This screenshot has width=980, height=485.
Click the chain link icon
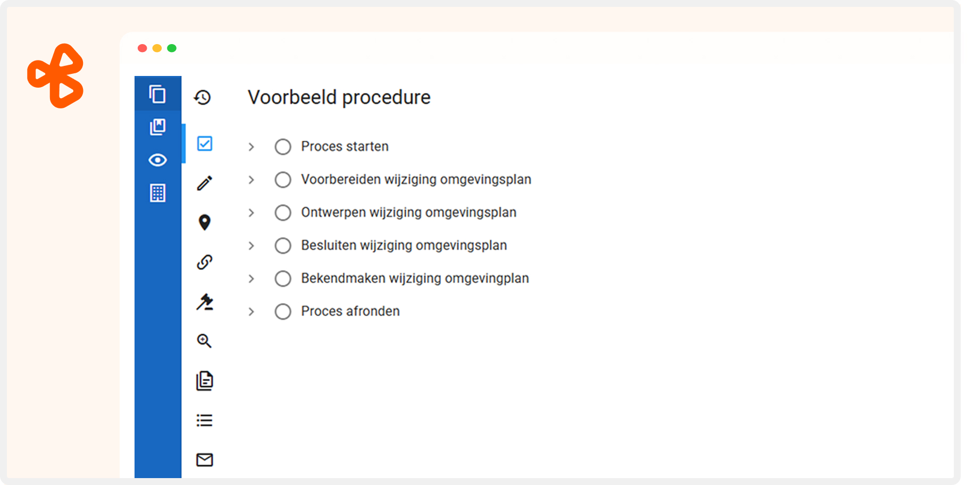(x=205, y=262)
